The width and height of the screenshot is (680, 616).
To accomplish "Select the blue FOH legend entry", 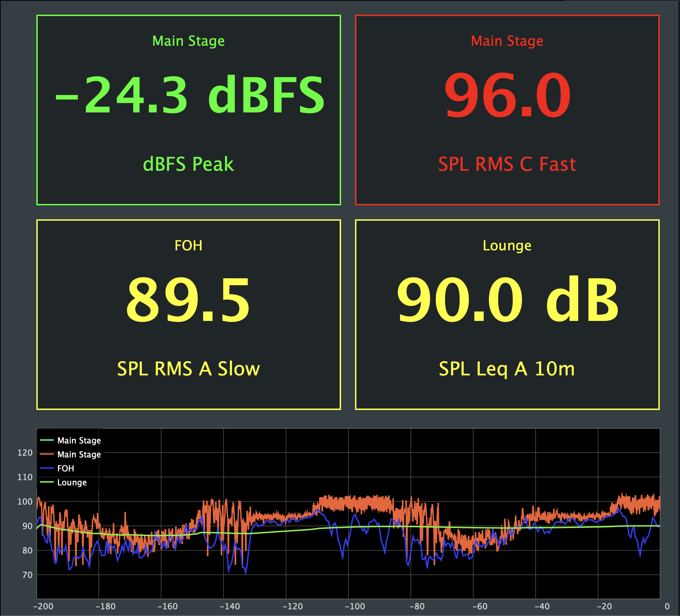I will click(57, 468).
